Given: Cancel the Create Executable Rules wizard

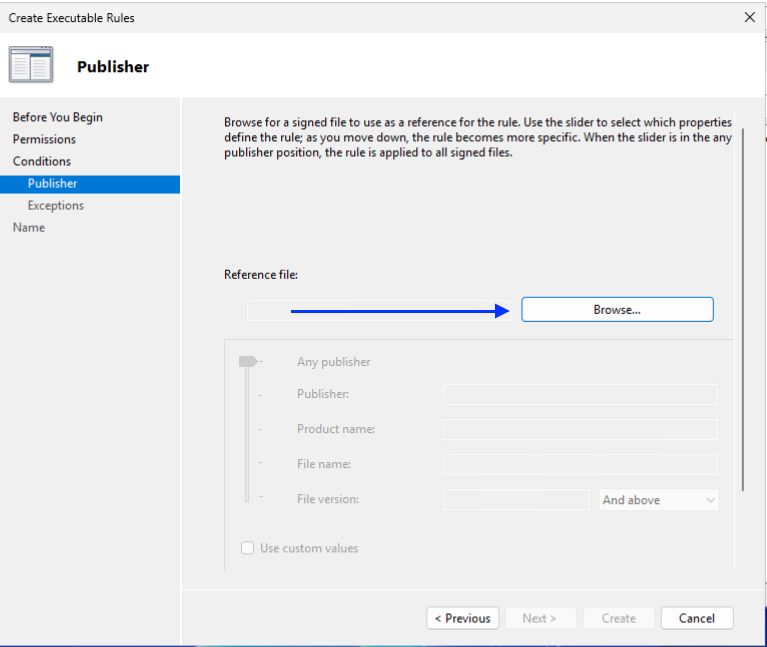Looking at the screenshot, I should click(x=697, y=618).
